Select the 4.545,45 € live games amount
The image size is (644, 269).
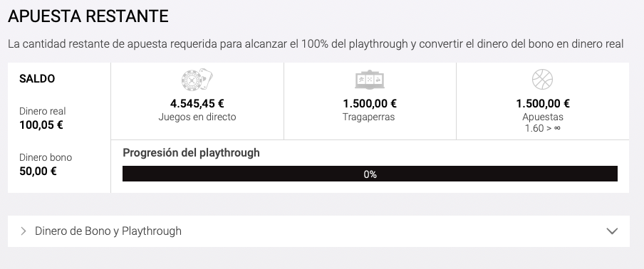tap(197, 104)
